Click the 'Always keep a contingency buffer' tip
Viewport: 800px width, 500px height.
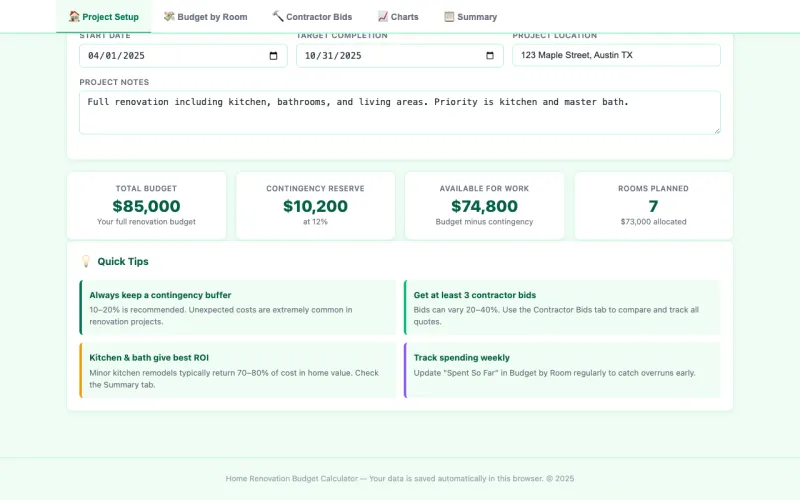238,307
